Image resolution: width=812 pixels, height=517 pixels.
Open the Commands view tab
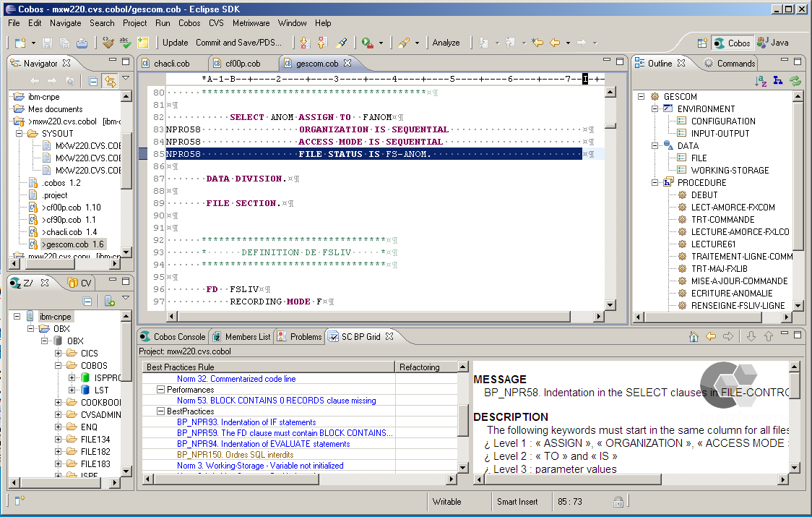(x=730, y=63)
